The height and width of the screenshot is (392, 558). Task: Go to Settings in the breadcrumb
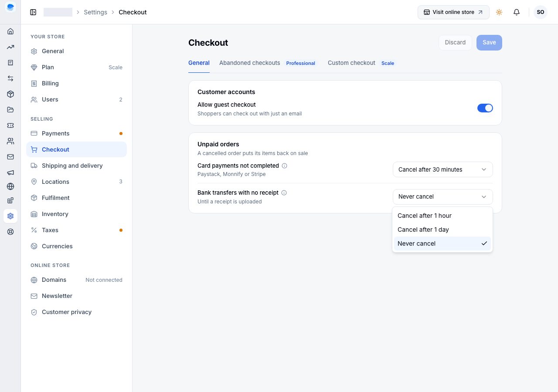point(95,12)
